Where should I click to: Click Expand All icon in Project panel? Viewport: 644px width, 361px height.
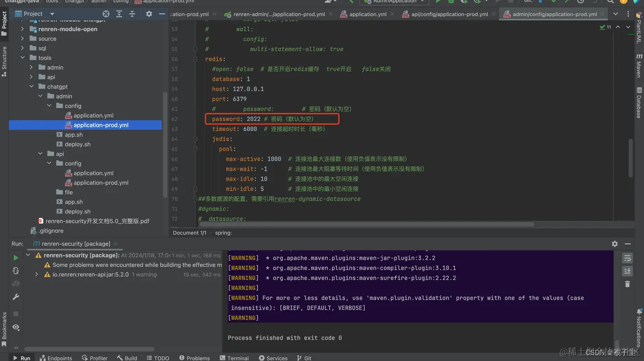click(x=120, y=14)
